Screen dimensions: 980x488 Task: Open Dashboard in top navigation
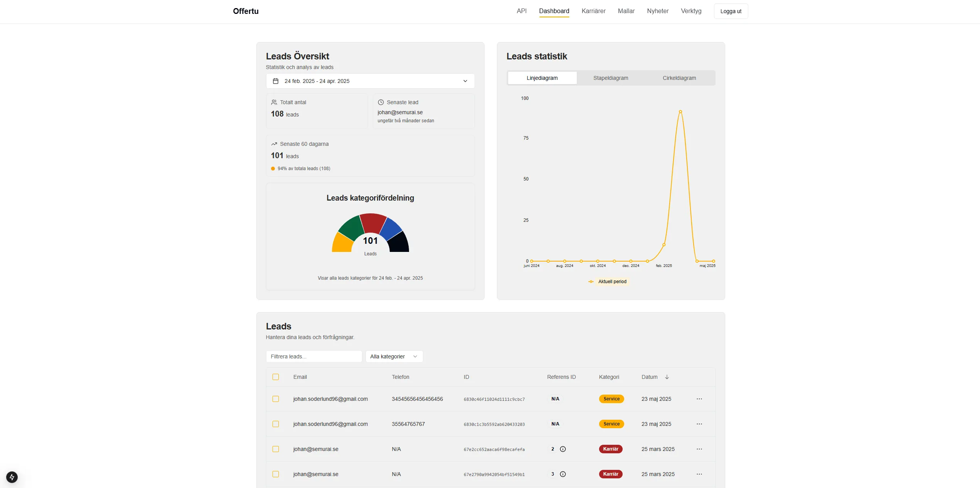click(x=554, y=11)
